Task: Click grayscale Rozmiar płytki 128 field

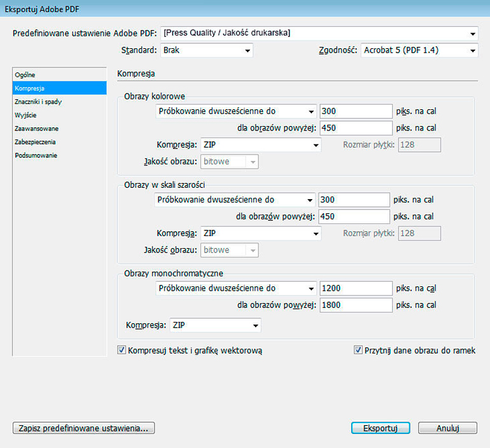Action: click(x=419, y=234)
